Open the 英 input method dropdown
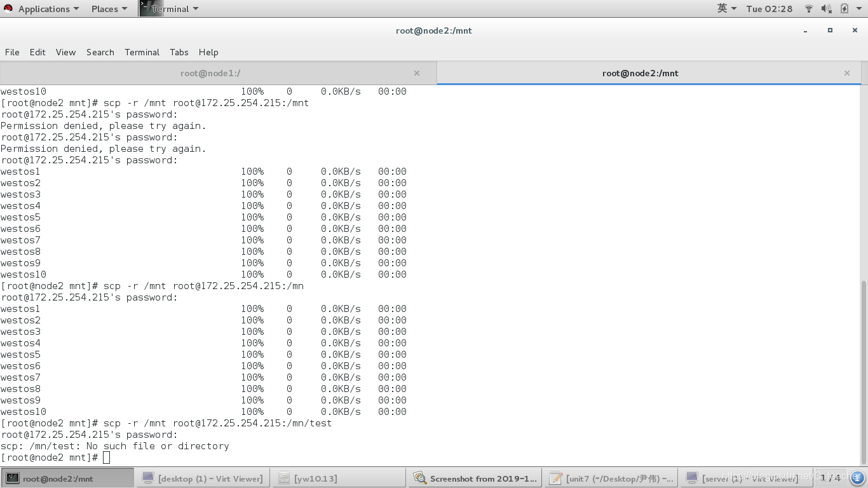Viewport: 868px width, 488px height. [x=725, y=8]
